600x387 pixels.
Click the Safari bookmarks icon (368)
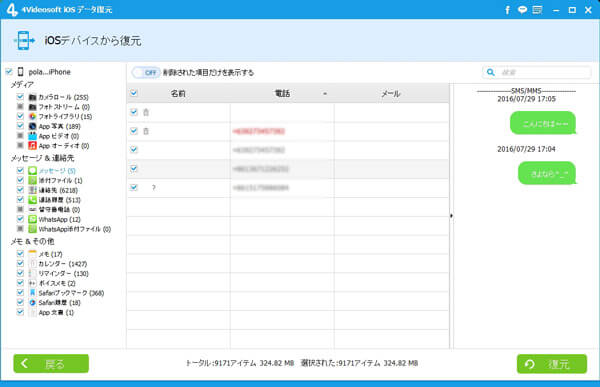click(33, 293)
